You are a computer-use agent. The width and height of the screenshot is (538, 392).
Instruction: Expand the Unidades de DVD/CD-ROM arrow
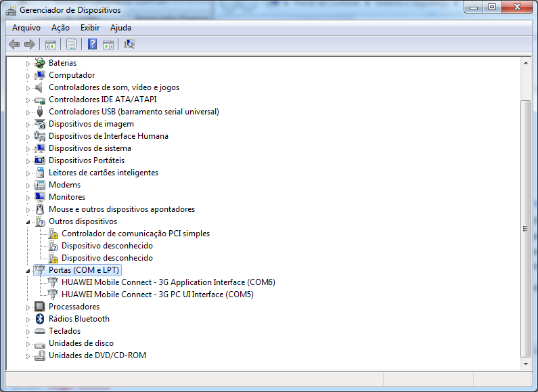28,356
